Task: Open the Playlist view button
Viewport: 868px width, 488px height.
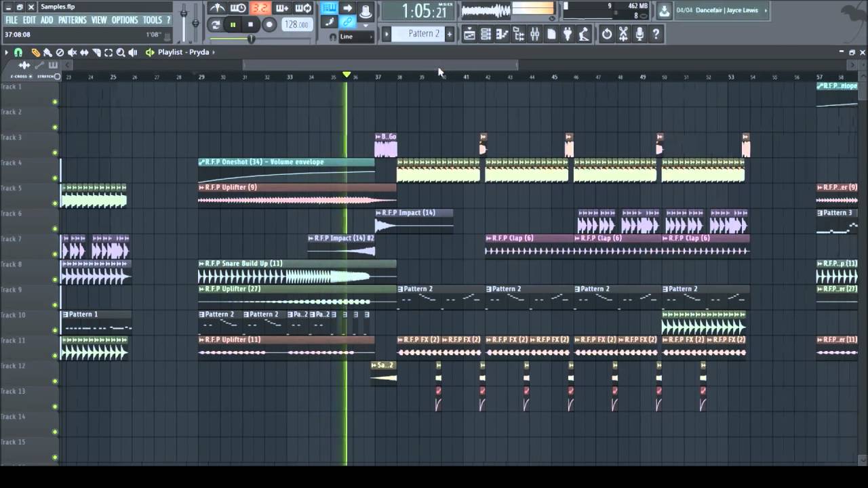Action: click(x=469, y=34)
